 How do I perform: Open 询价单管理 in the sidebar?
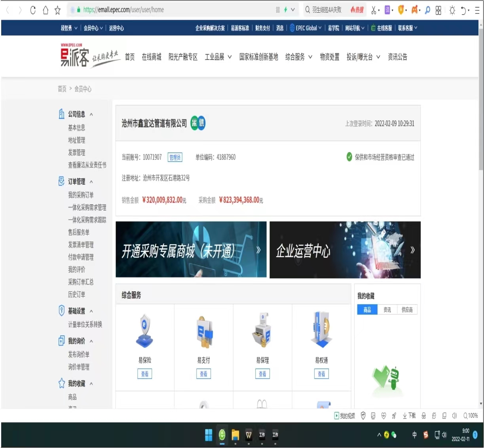pyautogui.click(x=79, y=367)
